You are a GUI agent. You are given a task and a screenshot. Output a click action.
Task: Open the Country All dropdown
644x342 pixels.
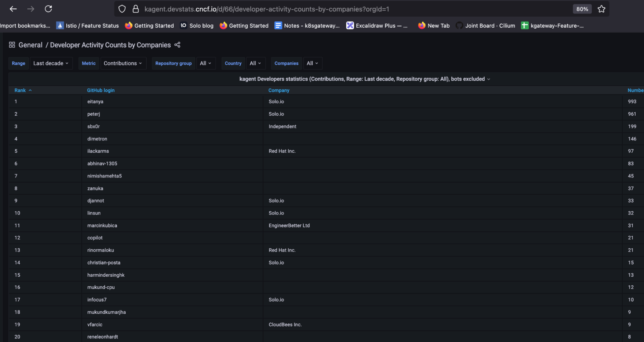click(255, 63)
